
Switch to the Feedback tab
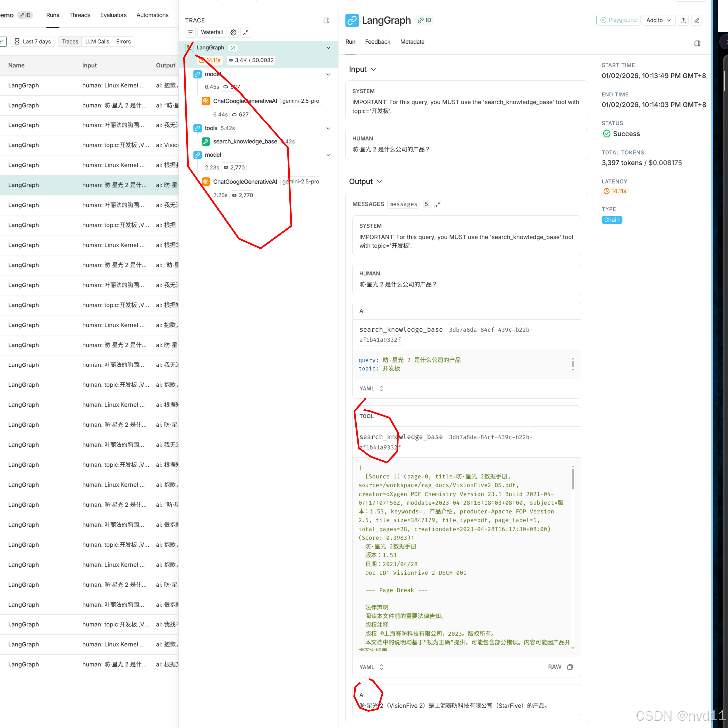coord(377,42)
